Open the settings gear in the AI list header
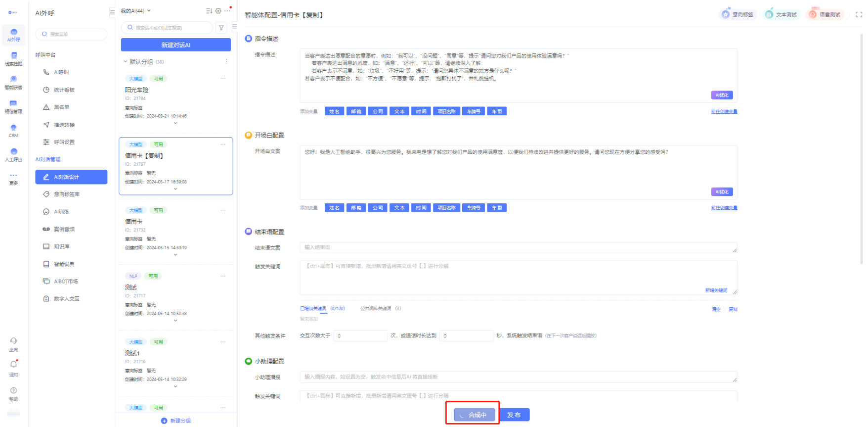 coord(218,11)
